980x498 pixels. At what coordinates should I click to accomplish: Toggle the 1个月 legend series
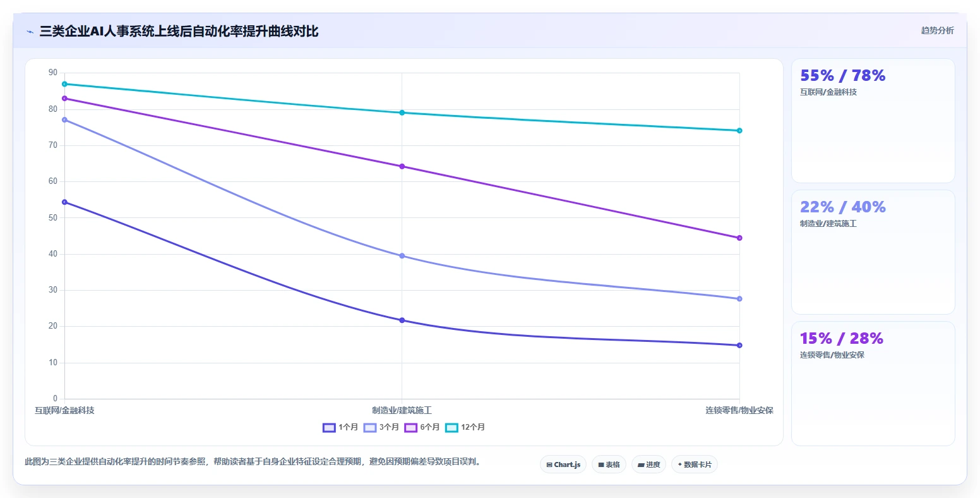click(x=340, y=428)
